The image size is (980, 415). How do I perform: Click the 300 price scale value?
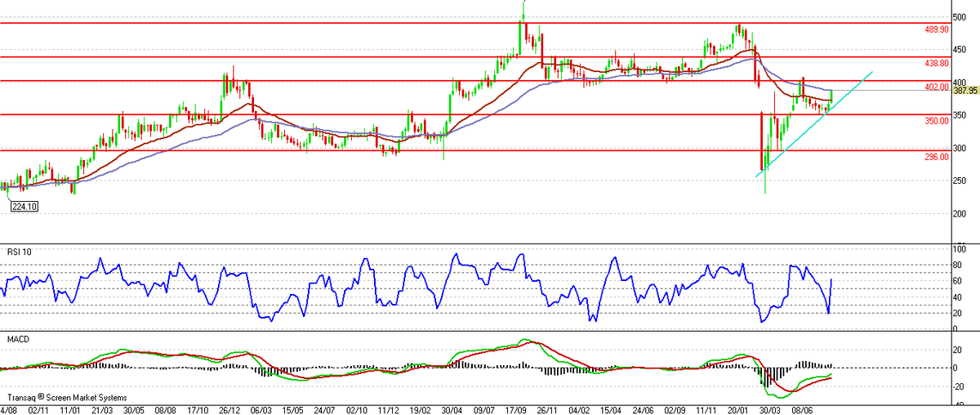point(960,148)
